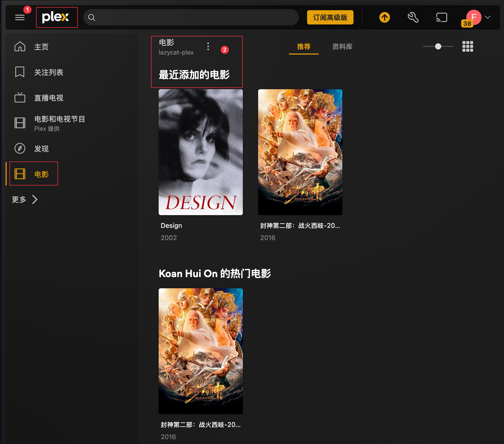Click the live TV icon
Image resolution: width=504 pixels, height=444 pixels.
[x=20, y=97]
